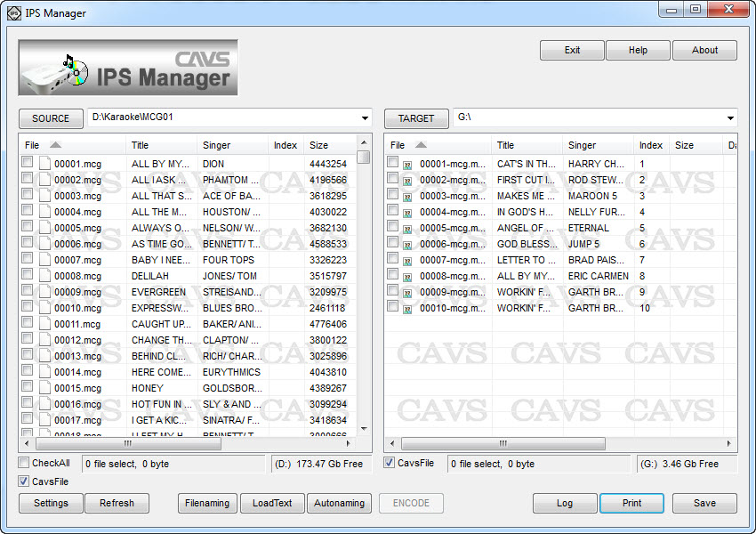This screenshot has width=756, height=534.
Task: Click the file icon next to 00008.mcg
Action: (44, 276)
